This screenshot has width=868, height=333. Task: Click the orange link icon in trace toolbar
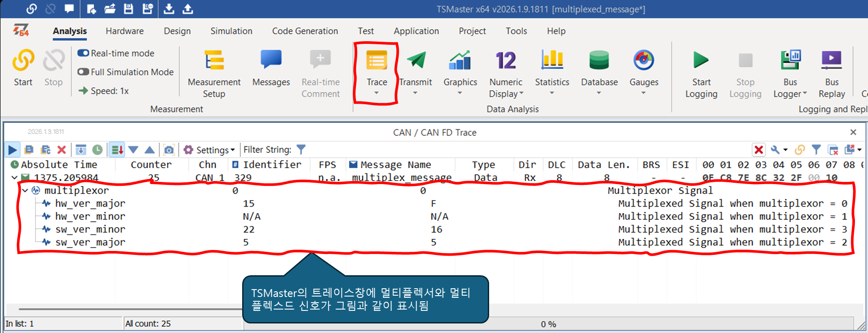point(799,150)
